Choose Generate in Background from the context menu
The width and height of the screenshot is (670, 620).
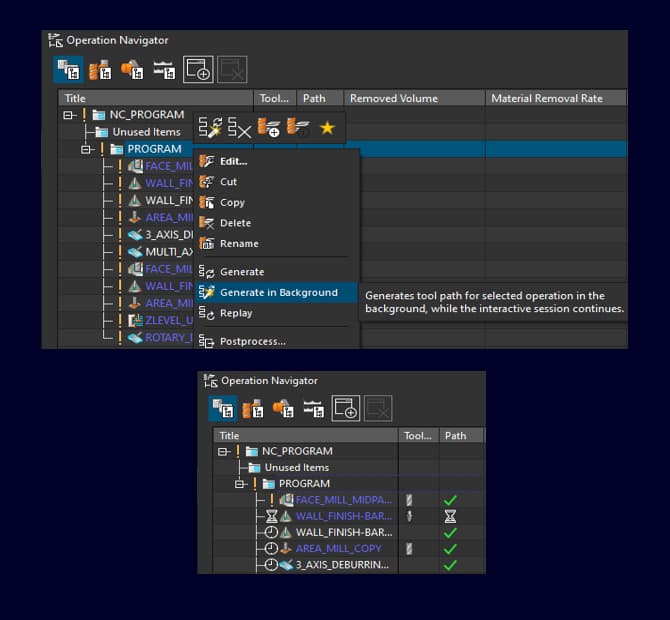point(278,292)
